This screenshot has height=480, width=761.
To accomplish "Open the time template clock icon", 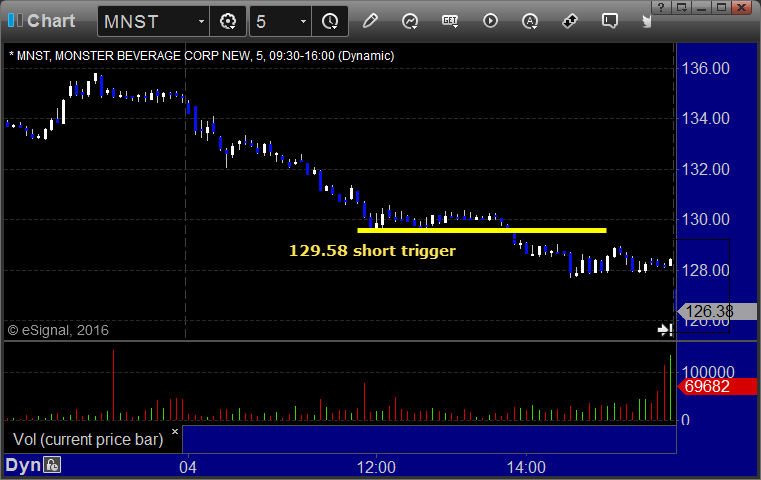I will (330, 21).
